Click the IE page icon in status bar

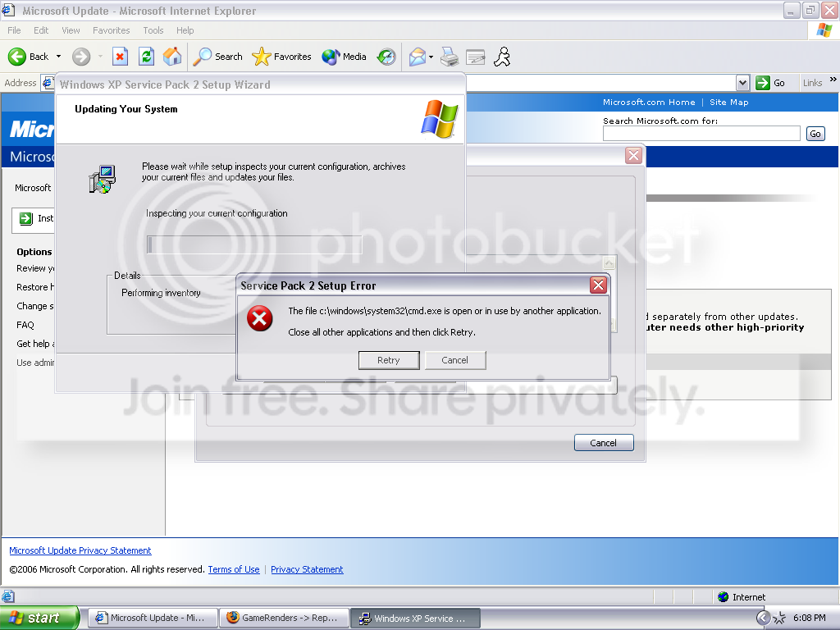click(x=7, y=596)
